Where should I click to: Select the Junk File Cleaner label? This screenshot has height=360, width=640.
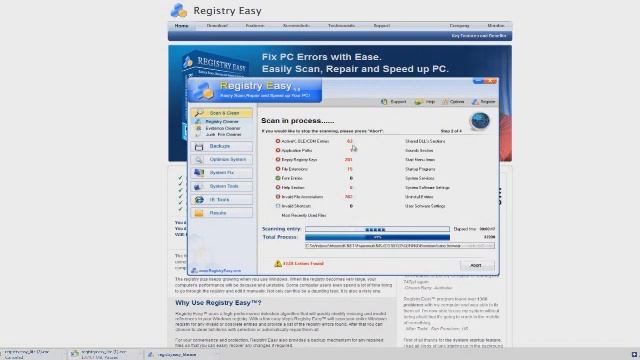(223, 134)
